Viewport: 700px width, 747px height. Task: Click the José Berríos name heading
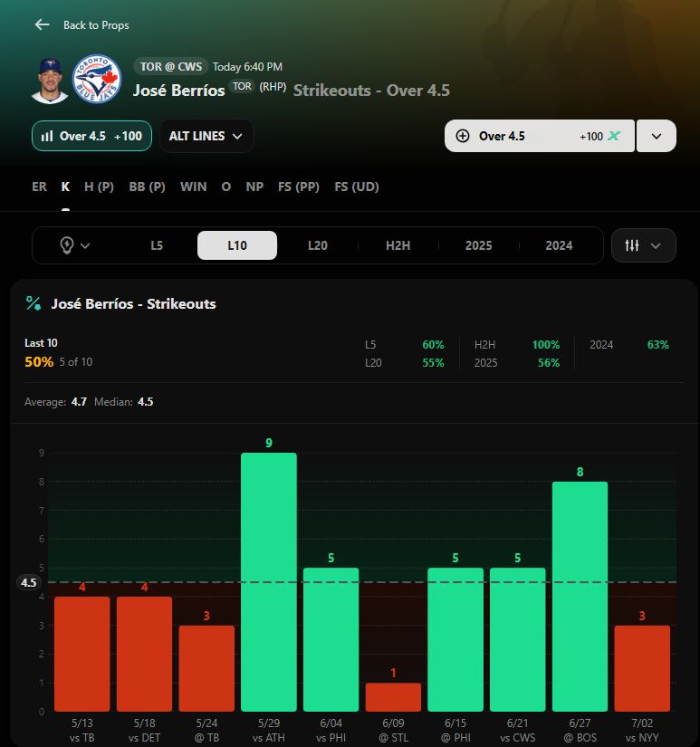178,91
